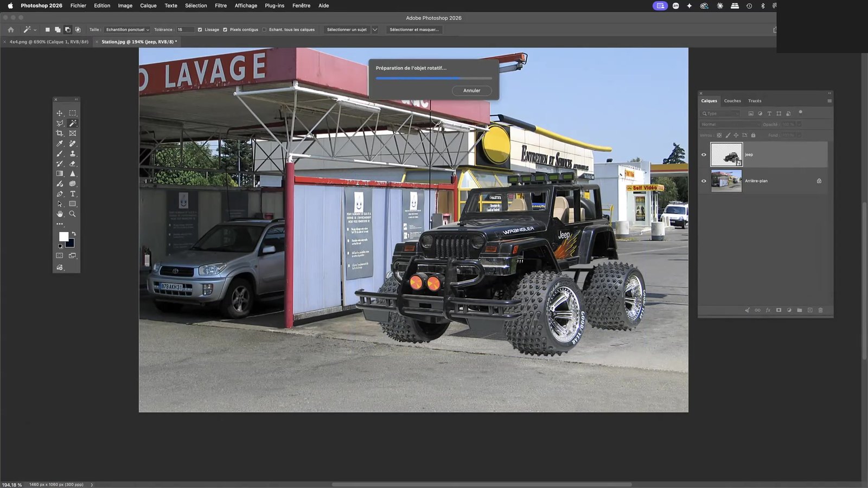Select the Move tool
Screen dimensions: 868x488
[x=60, y=113]
